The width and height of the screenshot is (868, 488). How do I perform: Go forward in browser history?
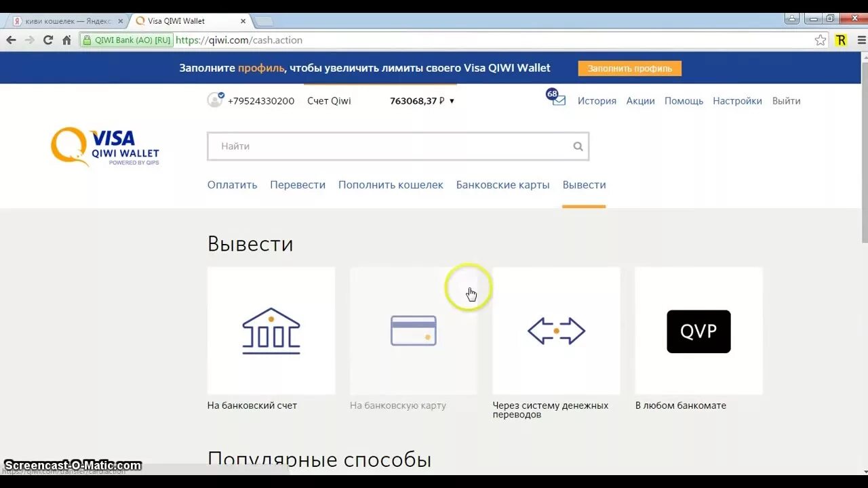point(29,40)
